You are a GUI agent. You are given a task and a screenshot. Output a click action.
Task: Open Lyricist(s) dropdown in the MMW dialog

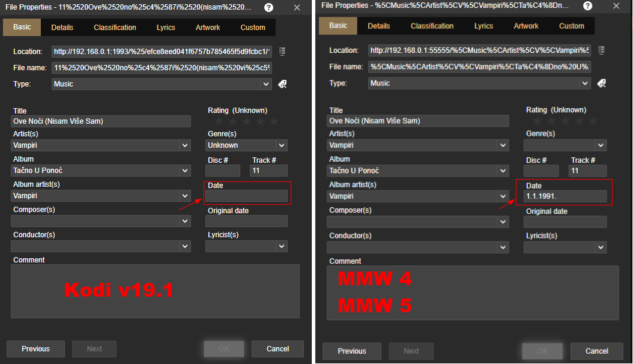(x=600, y=247)
